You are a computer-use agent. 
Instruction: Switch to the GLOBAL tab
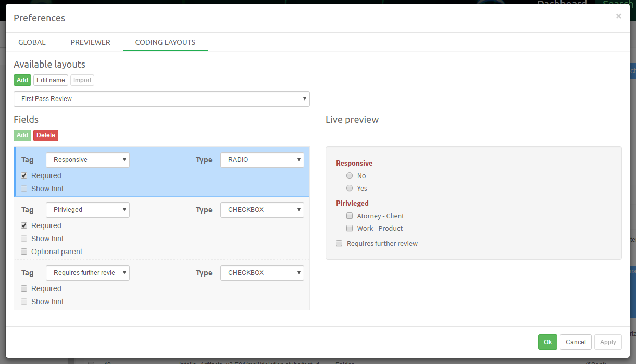[32, 42]
